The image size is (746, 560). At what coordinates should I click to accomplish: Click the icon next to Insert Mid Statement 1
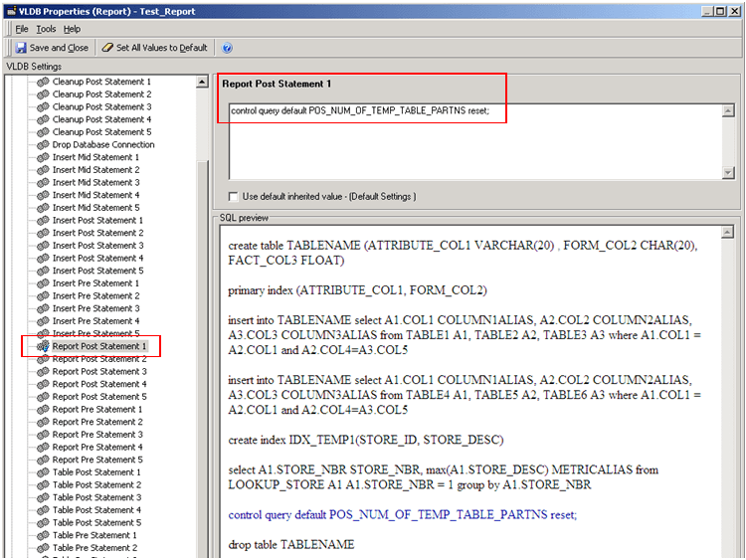point(43,157)
